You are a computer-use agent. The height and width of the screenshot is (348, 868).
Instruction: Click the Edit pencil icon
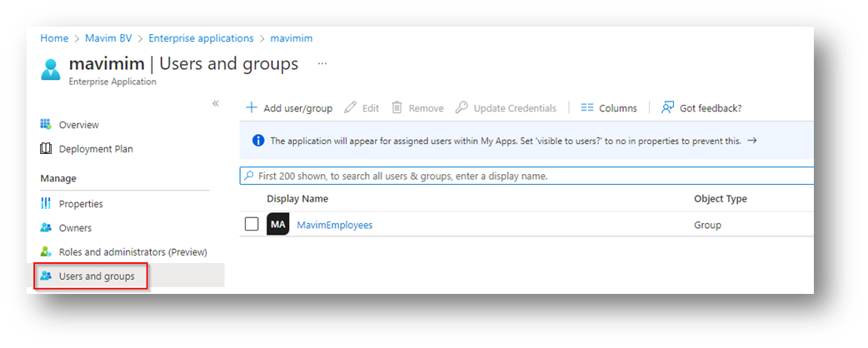pyautogui.click(x=350, y=108)
